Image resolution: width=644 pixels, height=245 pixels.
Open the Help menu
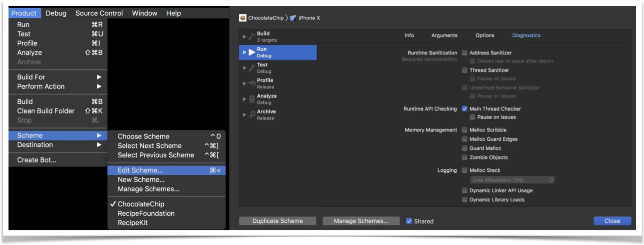tap(173, 13)
